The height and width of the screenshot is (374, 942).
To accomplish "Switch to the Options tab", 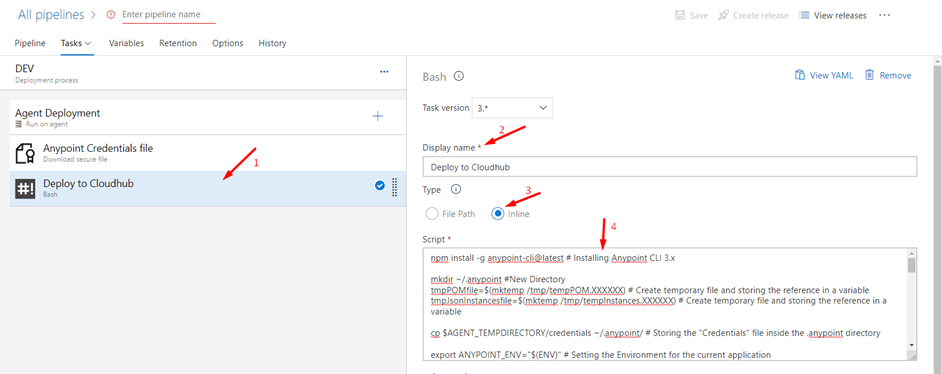I will (x=228, y=43).
